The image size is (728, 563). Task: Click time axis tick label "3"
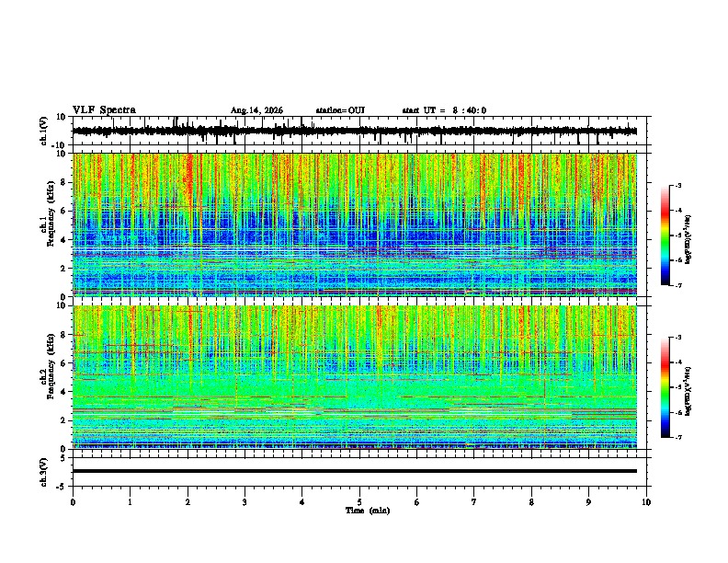[x=245, y=502]
